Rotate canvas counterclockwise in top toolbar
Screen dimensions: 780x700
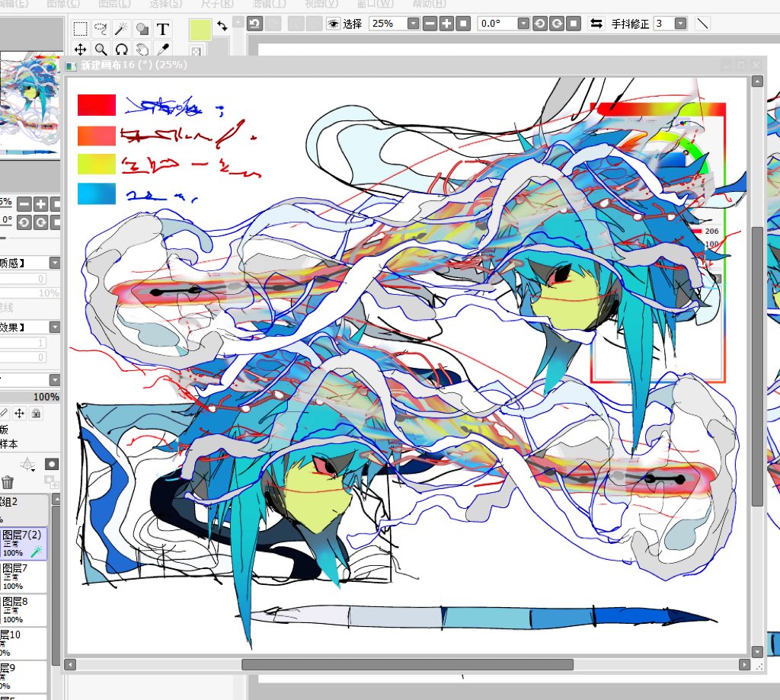[x=540, y=24]
